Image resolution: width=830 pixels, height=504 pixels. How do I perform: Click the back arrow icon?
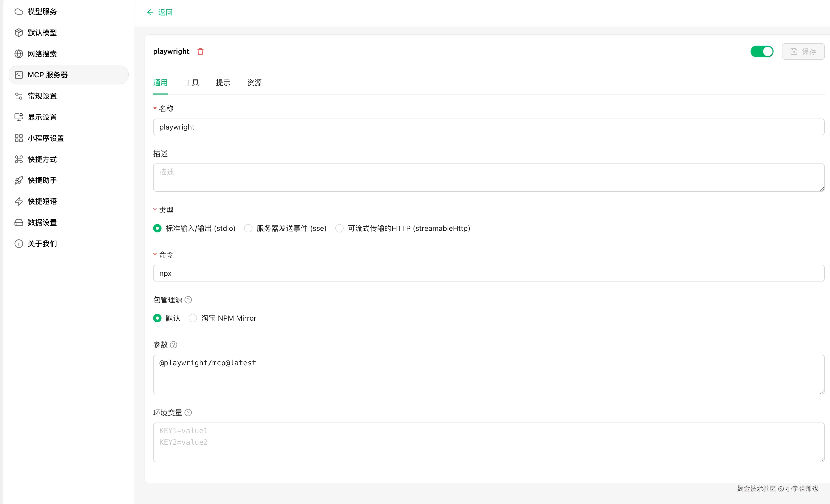click(150, 13)
